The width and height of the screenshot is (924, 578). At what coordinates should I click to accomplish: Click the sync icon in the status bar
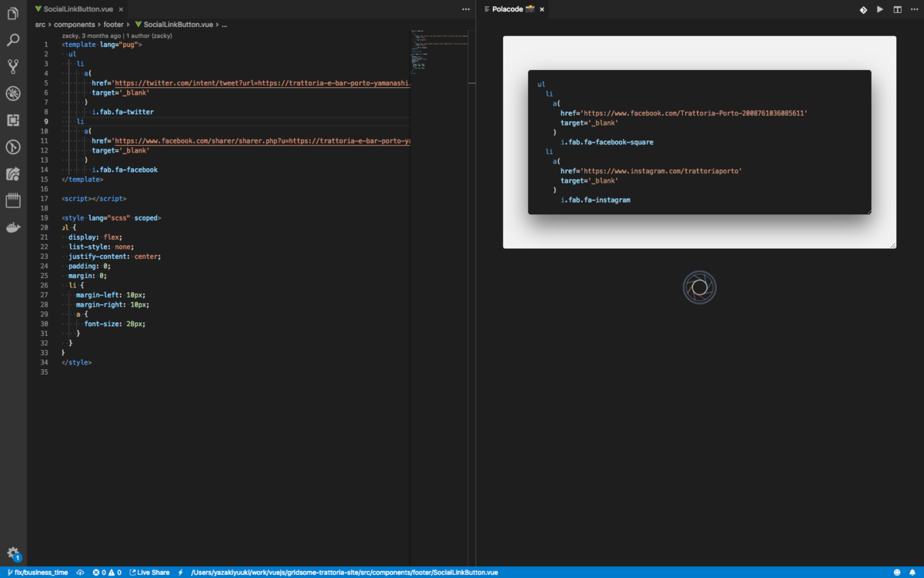(80, 572)
